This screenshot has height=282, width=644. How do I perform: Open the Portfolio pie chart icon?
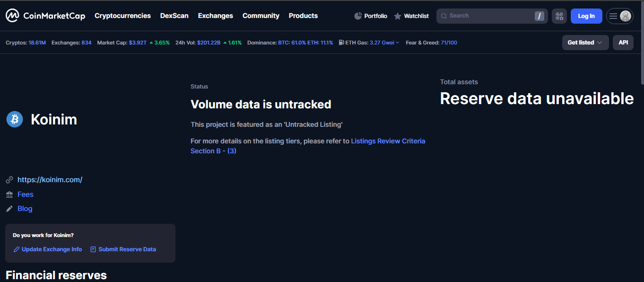358,16
